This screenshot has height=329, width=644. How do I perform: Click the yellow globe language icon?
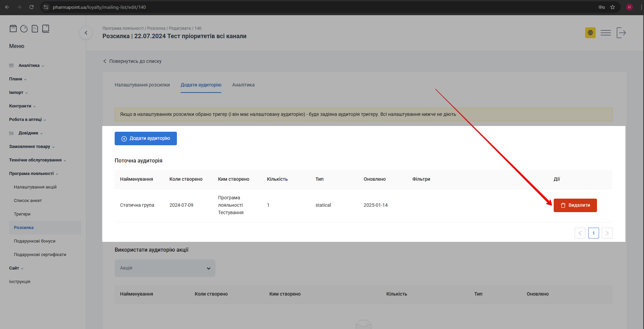(x=590, y=33)
